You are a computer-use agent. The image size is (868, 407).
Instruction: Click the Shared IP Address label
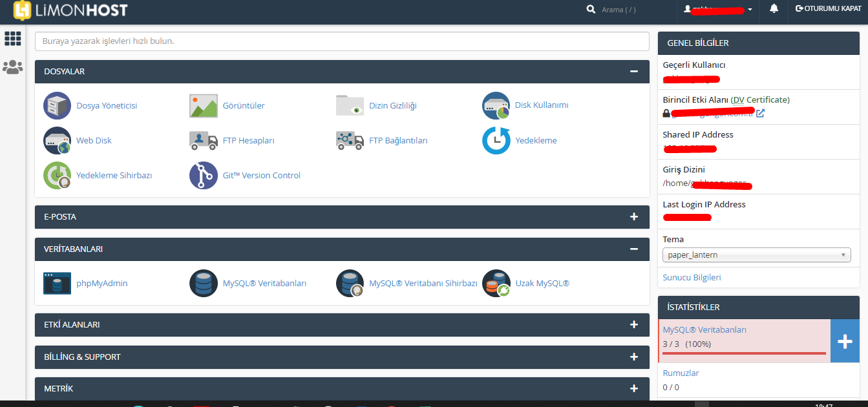click(698, 134)
